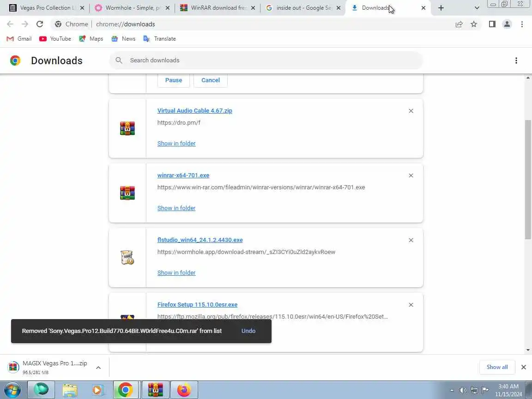
Task: Open Windows Explorer from the taskbar
Action: [x=70, y=390]
